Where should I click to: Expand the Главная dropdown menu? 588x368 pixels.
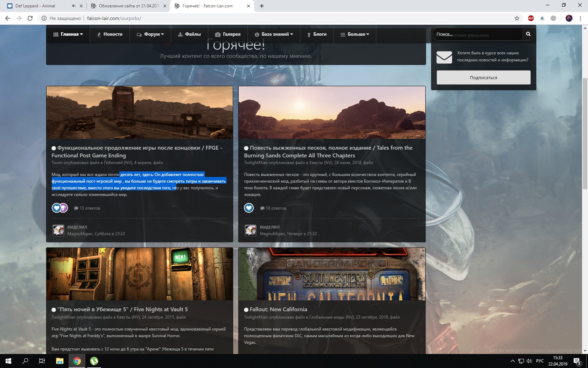68,34
